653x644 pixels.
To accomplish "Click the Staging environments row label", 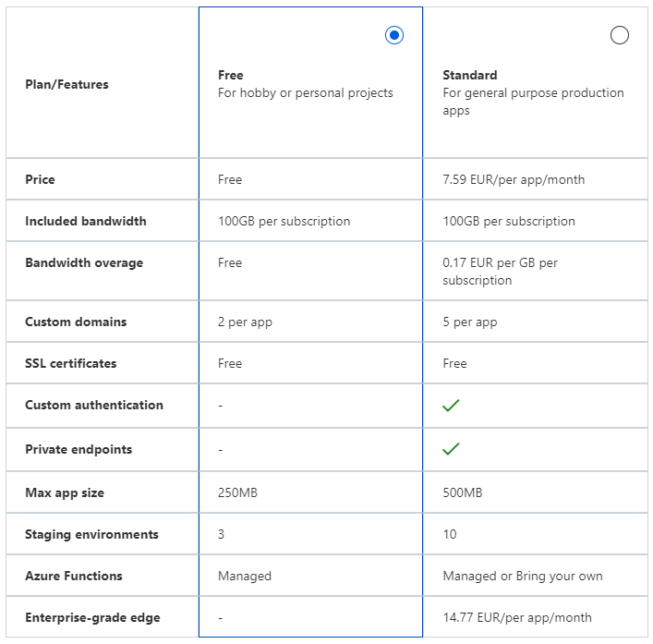I will pos(91,534).
